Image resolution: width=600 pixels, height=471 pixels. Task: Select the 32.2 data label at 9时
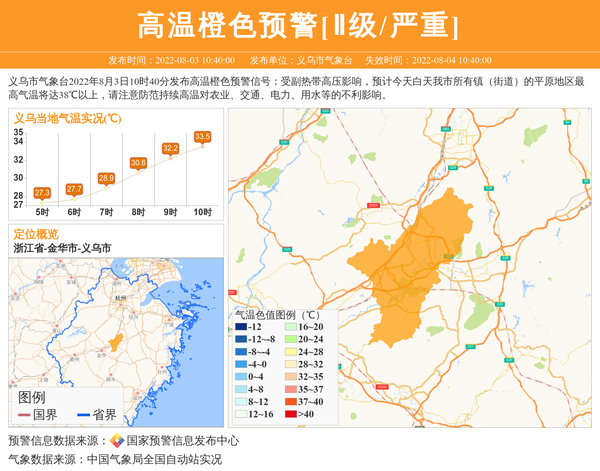tap(170, 148)
